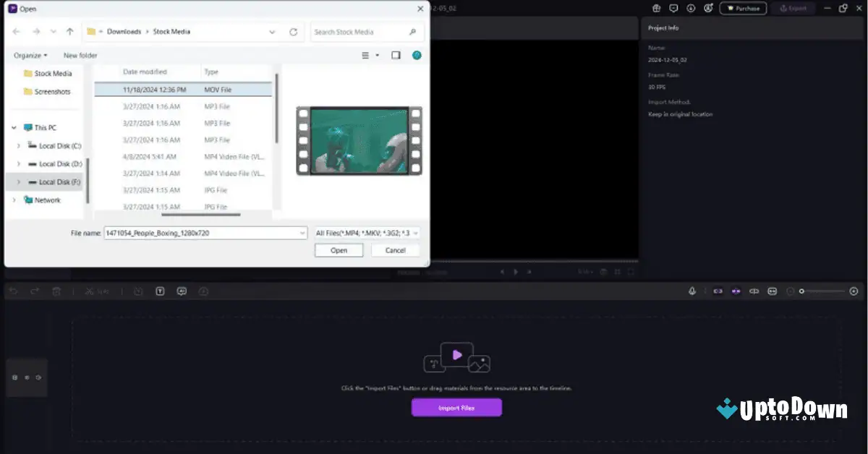This screenshot has height=454, width=868.
Task: Open the Organize menu
Action: (x=29, y=55)
